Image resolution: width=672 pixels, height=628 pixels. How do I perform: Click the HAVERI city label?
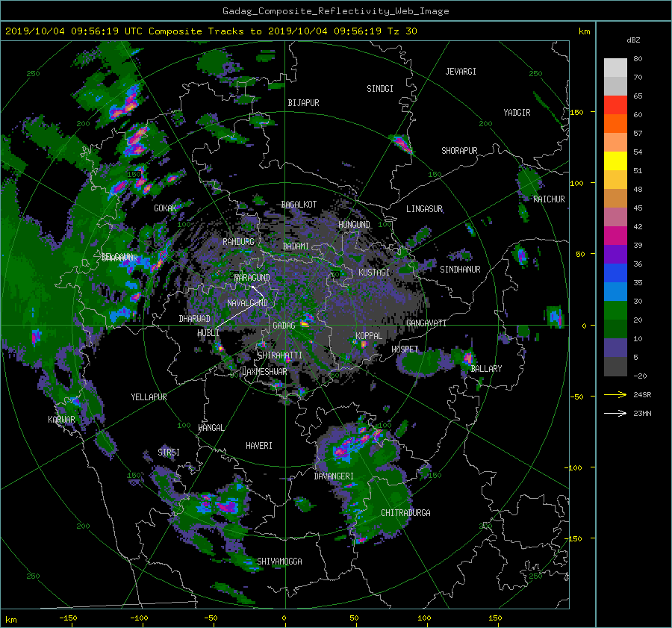259,446
